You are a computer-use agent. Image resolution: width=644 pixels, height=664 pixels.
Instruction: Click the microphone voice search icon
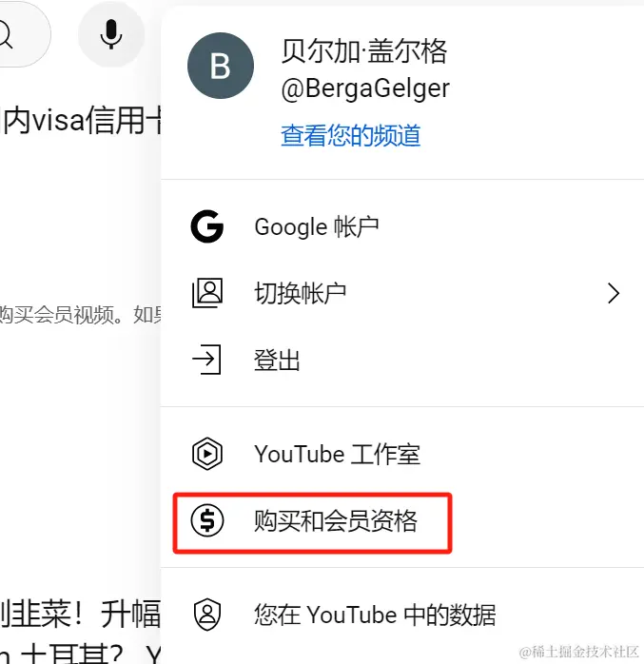(x=111, y=34)
